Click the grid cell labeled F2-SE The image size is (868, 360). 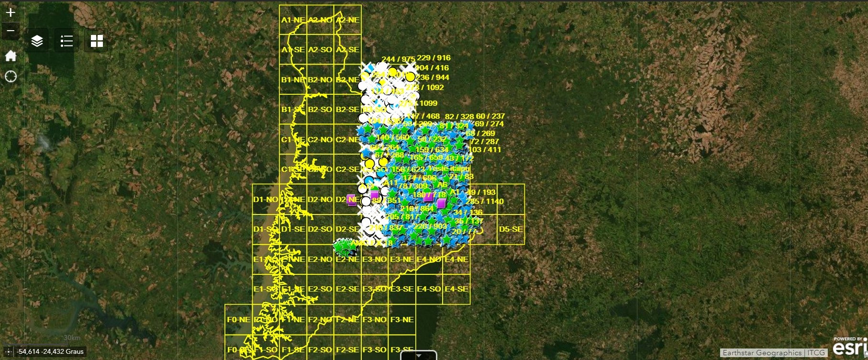(347, 348)
